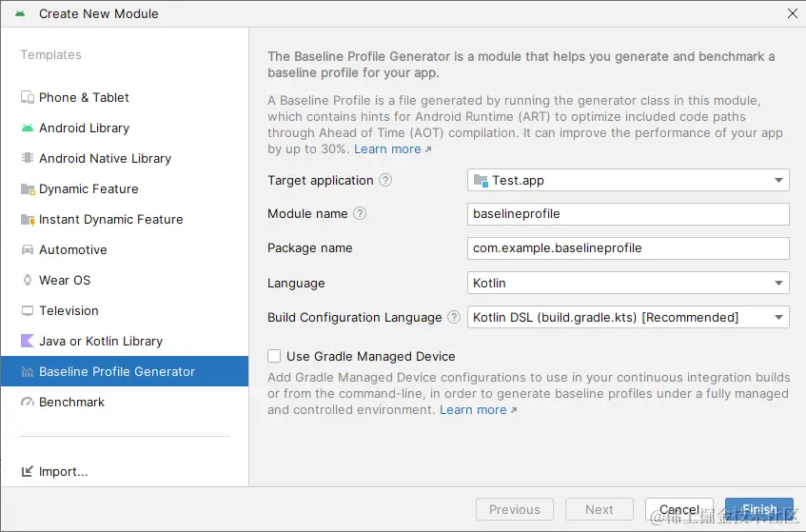Select the Java or Kotlin Library icon

click(x=28, y=341)
